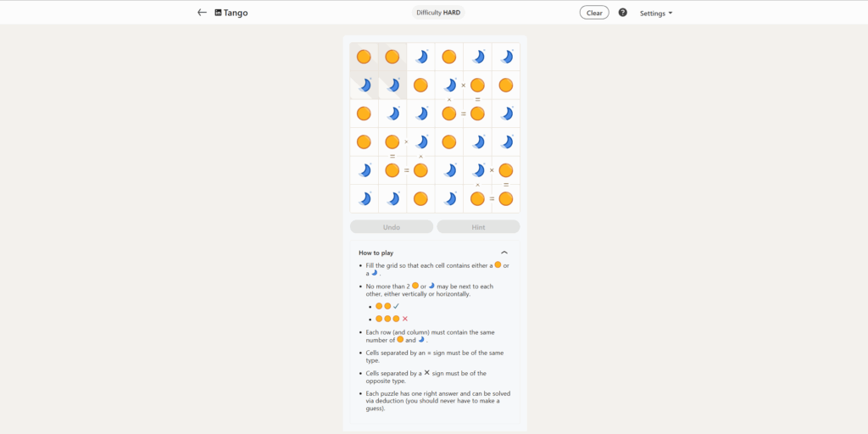Click the moon in the grid's top-right corner
Viewport: 868px width, 434px height.
[x=506, y=57]
